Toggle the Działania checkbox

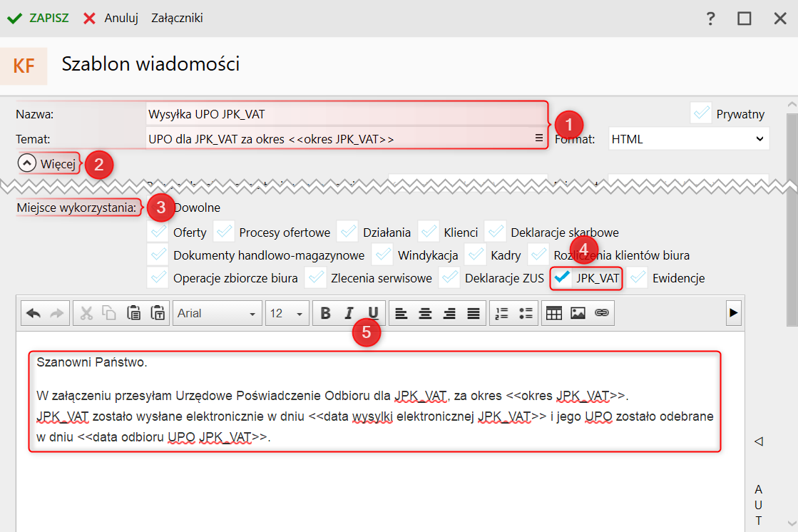tap(347, 232)
